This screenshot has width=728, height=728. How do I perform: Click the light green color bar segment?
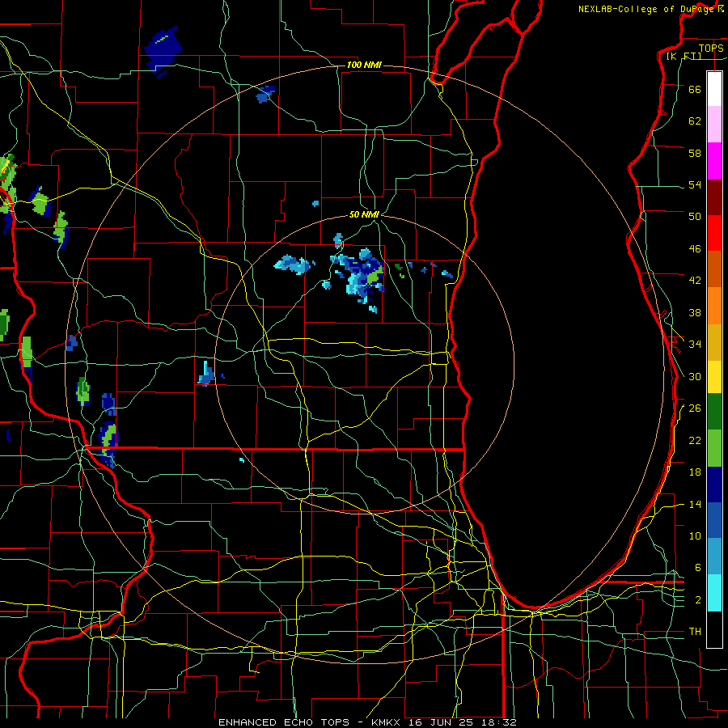pyautogui.click(x=714, y=448)
